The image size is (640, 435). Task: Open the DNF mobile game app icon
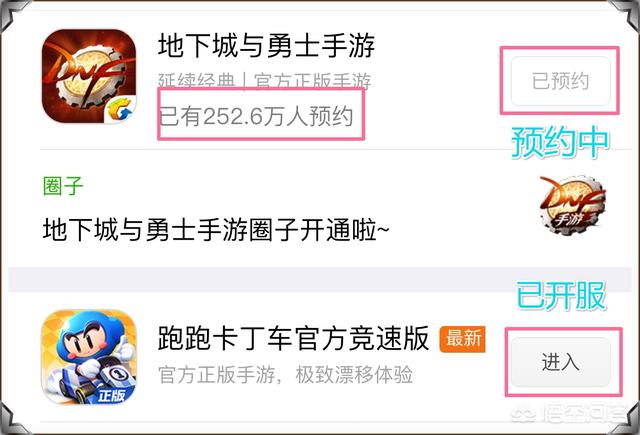(x=89, y=76)
